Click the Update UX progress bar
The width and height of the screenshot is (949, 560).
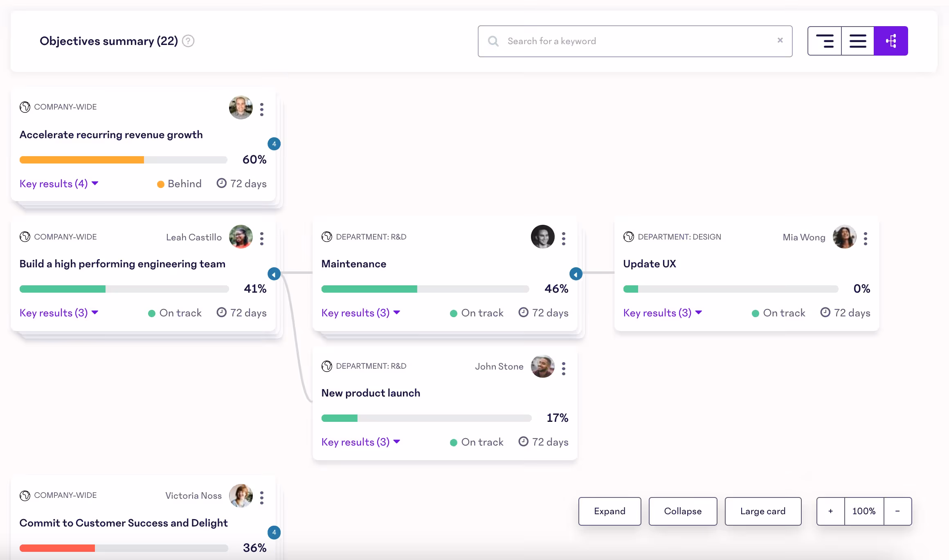[x=731, y=289]
